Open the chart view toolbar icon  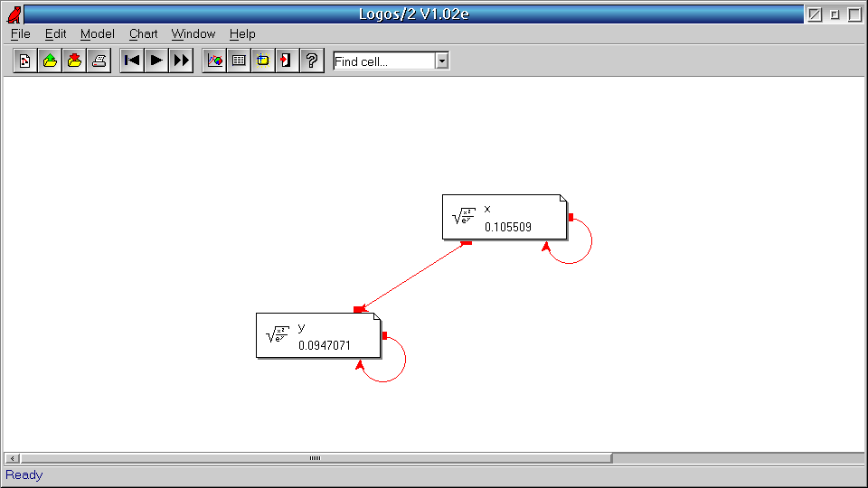click(x=215, y=61)
